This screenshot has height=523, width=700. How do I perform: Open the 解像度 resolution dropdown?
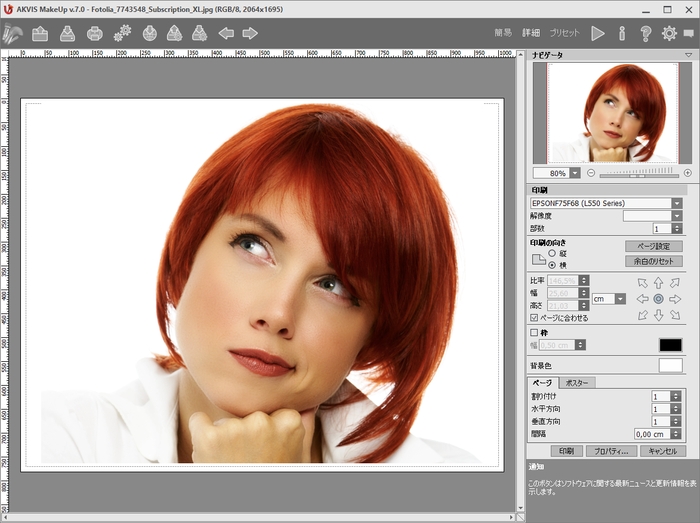[677, 216]
